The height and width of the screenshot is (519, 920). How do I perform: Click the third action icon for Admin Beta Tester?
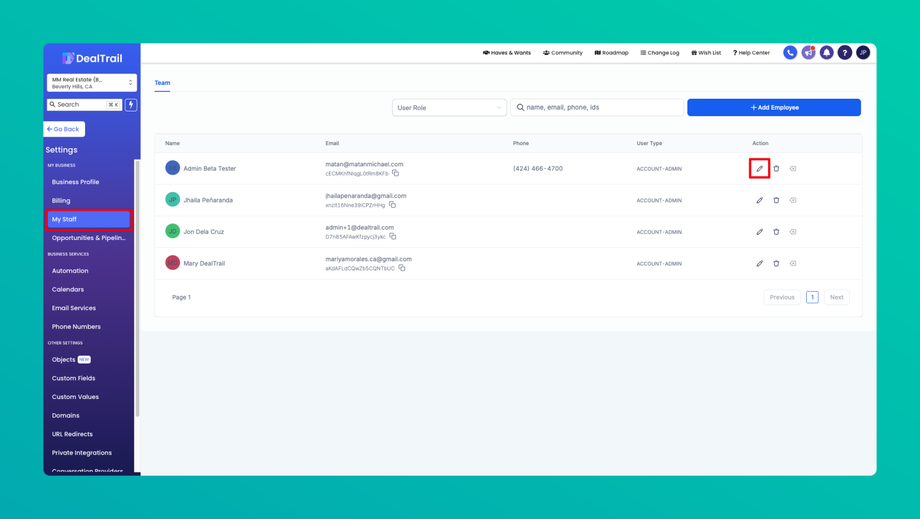(793, 169)
